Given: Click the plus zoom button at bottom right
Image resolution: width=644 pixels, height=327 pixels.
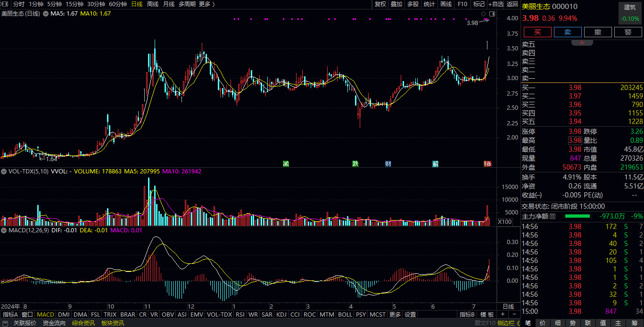Looking at the screenshot, I should 503,314.
